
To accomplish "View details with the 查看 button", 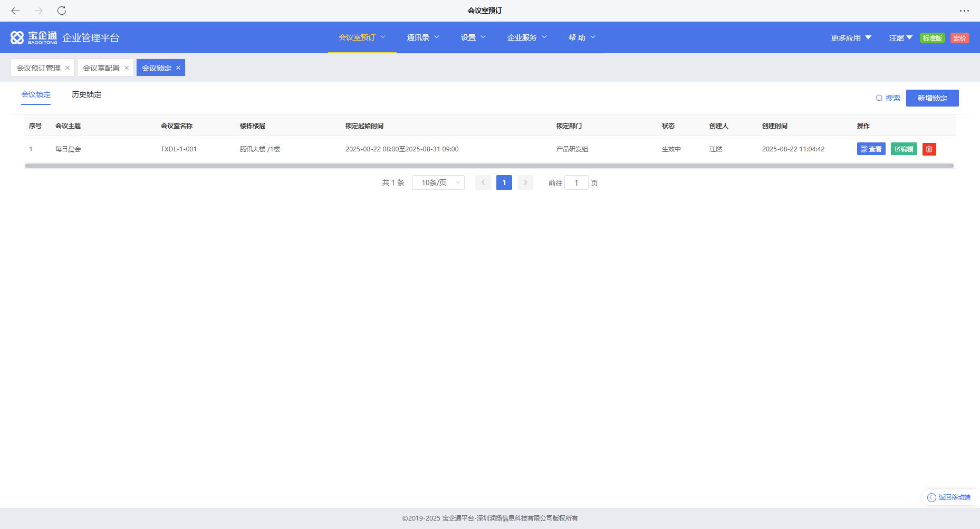I will click(x=871, y=149).
